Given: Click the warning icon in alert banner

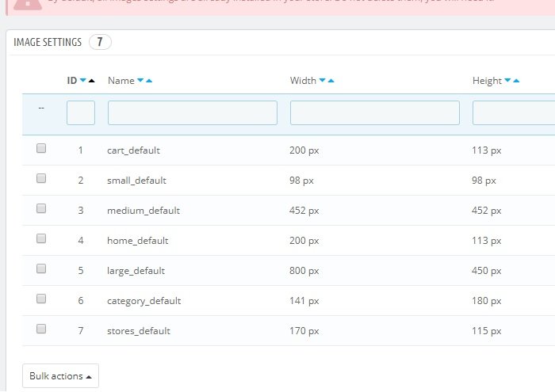Looking at the screenshot, I should tap(28, 3).
